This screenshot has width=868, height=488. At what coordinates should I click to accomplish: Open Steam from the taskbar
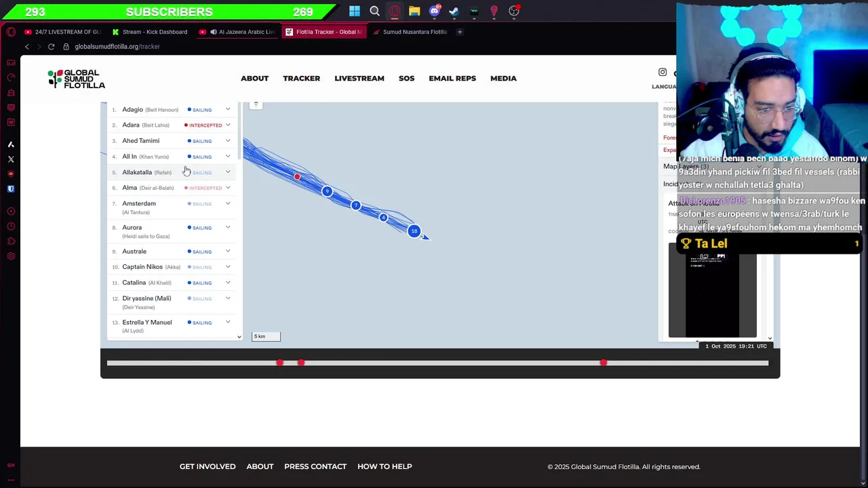[454, 11]
